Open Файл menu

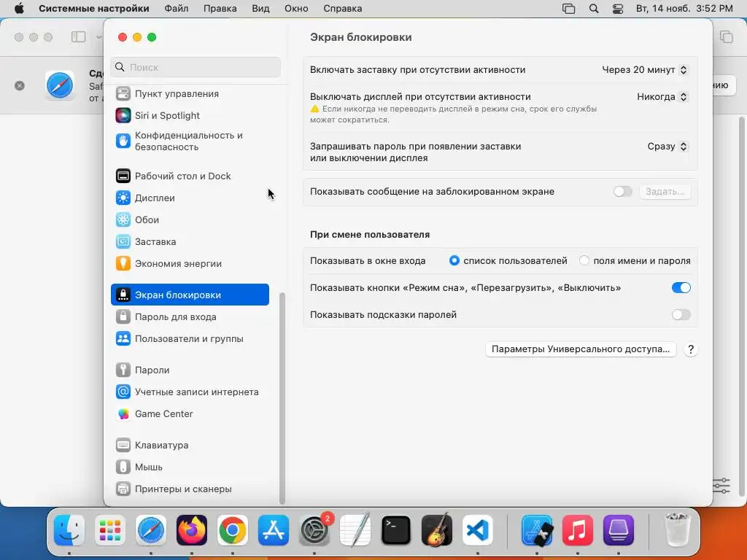tap(177, 9)
